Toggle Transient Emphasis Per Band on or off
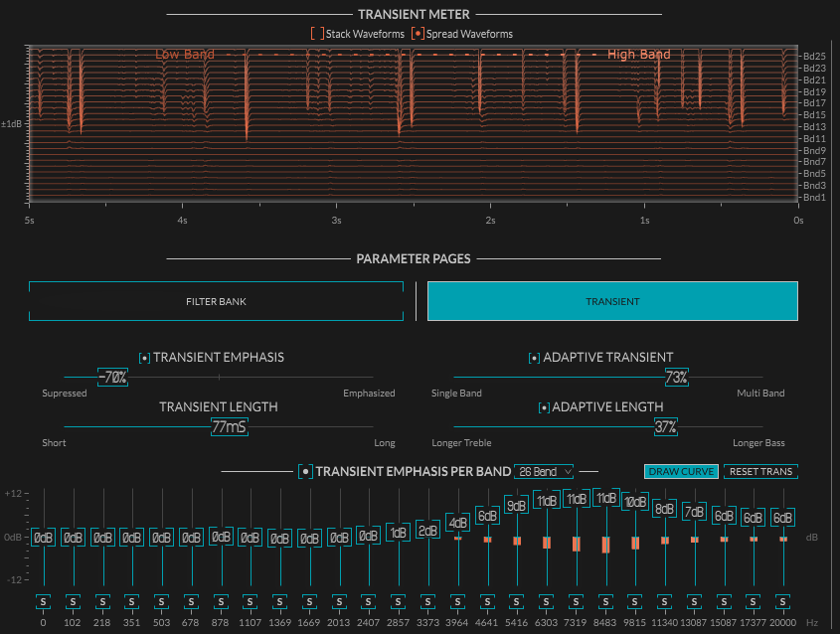Image resolution: width=840 pixels, height=634 pixels. (305, 472)
